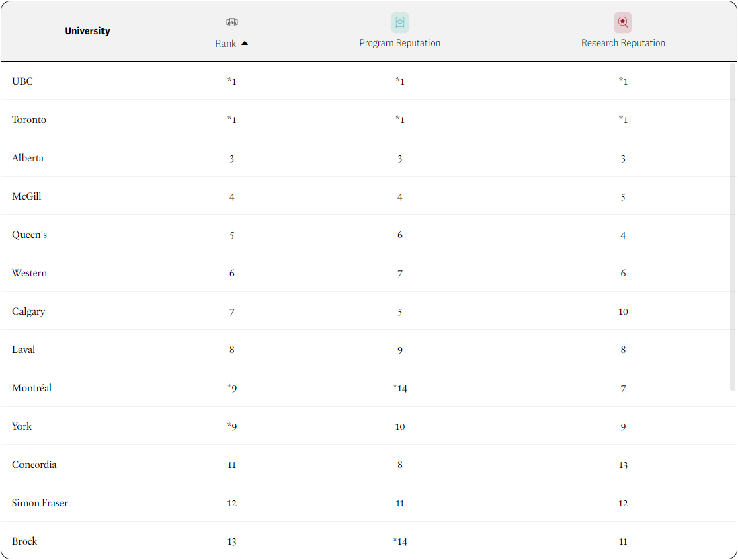Select the Queen's row name
This screenshot has height=560, width=738.
30,235
